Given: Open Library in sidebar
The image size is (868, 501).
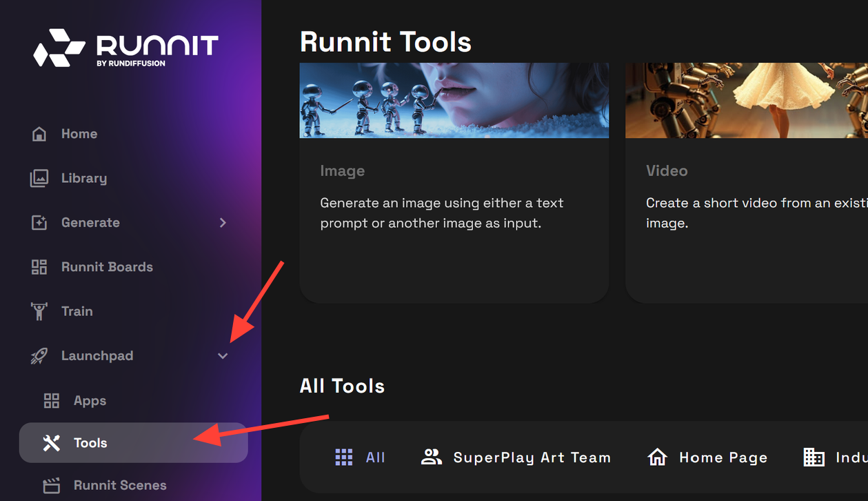Looking at the screenshot, I should point(133,178).
